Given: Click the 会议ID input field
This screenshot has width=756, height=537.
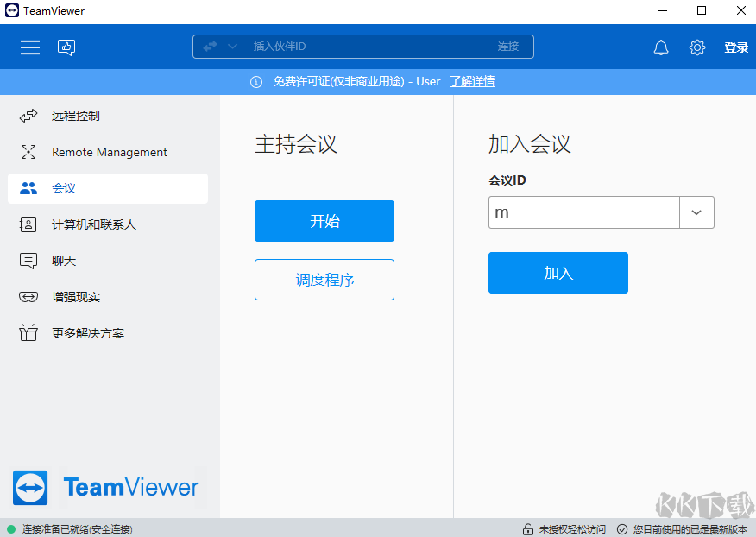Looking at the screenshot, I should pos(583,212).
